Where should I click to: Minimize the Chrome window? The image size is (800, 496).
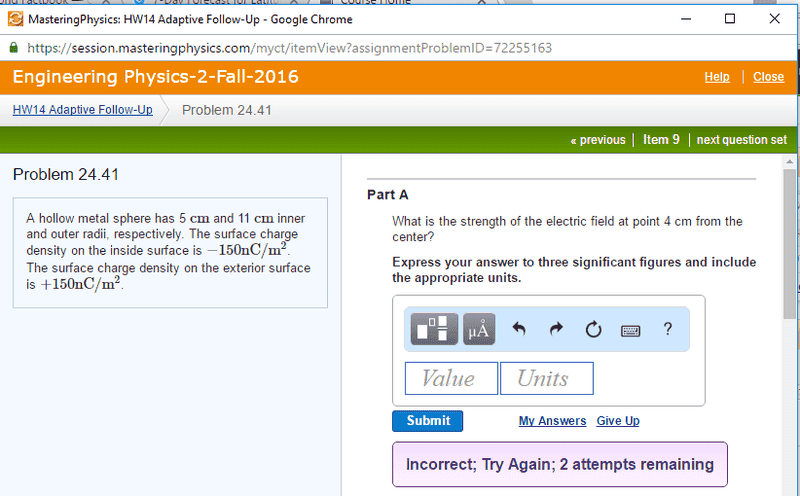point(686,19)
